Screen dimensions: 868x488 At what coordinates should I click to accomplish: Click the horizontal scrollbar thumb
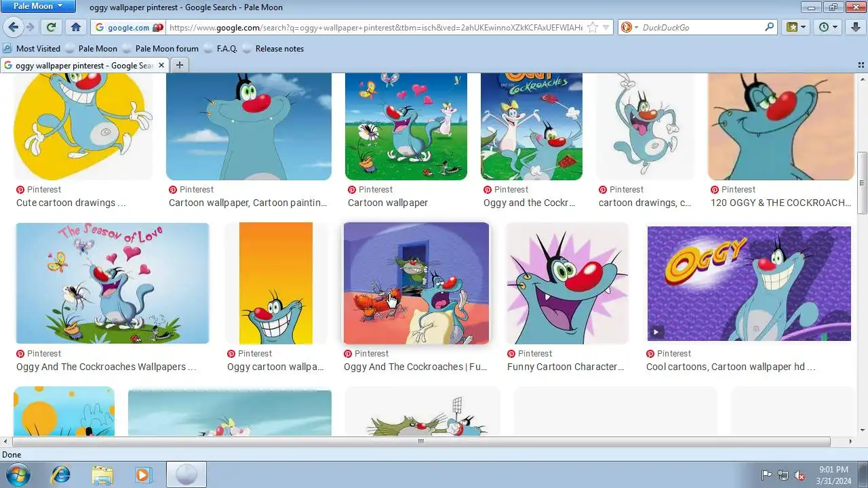pyautogui.click(x=420, y=441)
